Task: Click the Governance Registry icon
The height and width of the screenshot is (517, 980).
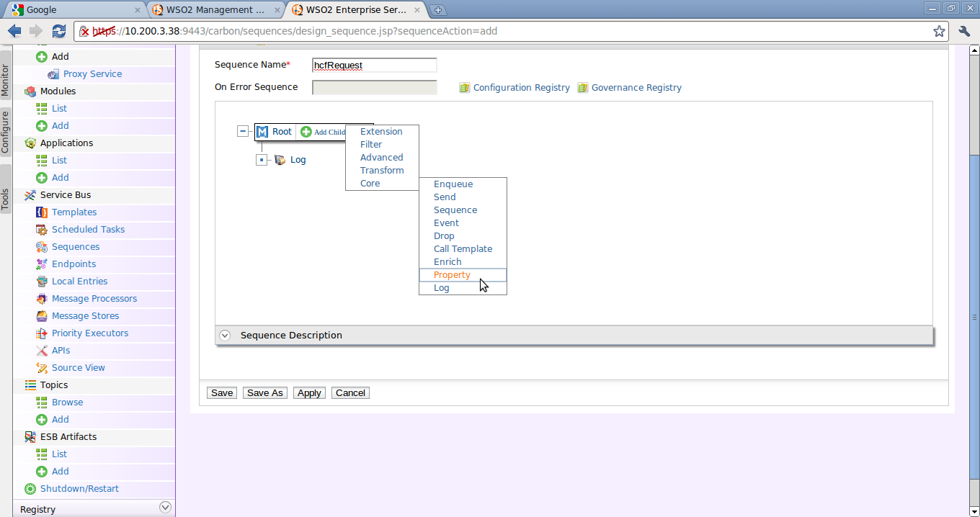Action: (583, 88)
